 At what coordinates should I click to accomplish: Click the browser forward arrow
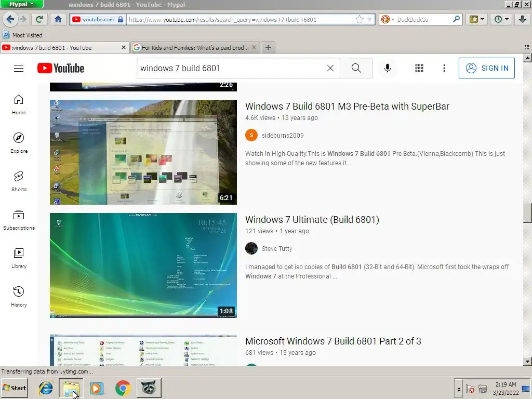(x=23, y=19)
